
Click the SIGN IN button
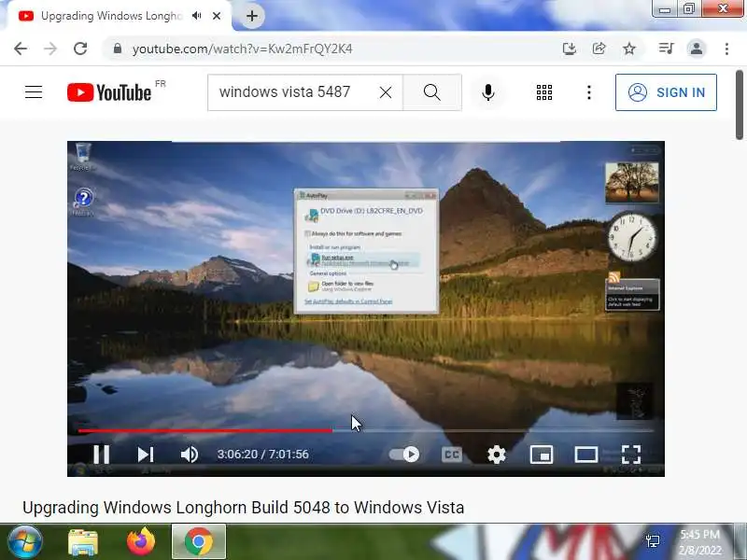[666, 92]
